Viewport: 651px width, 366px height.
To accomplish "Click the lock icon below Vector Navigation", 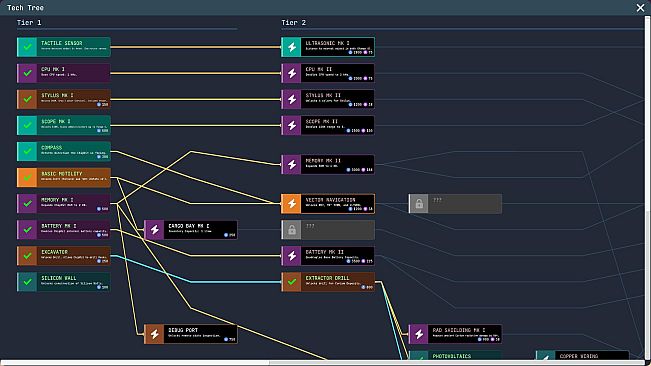I will coord(292,229).
